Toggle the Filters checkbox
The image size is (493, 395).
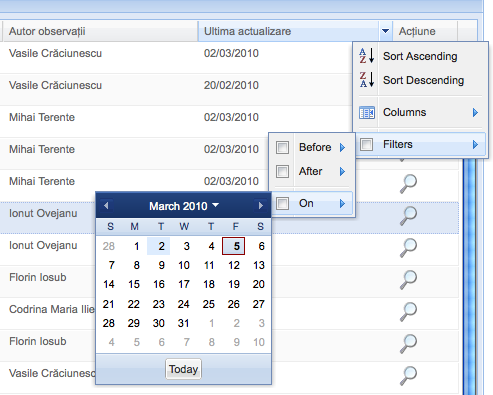coord(366,145)
